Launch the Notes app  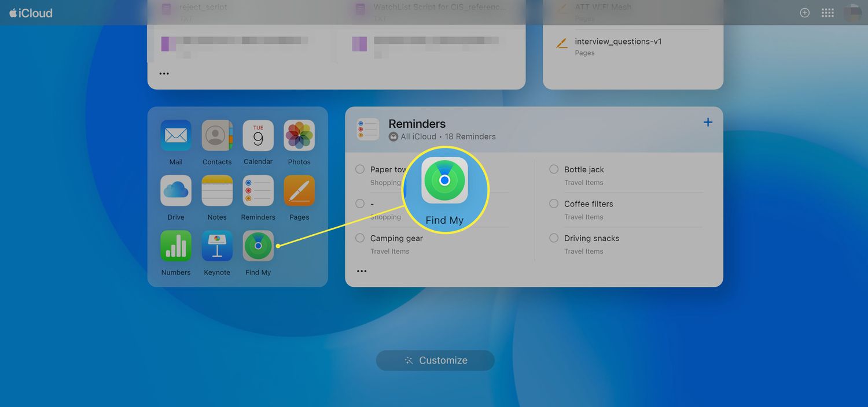(217, 191)
